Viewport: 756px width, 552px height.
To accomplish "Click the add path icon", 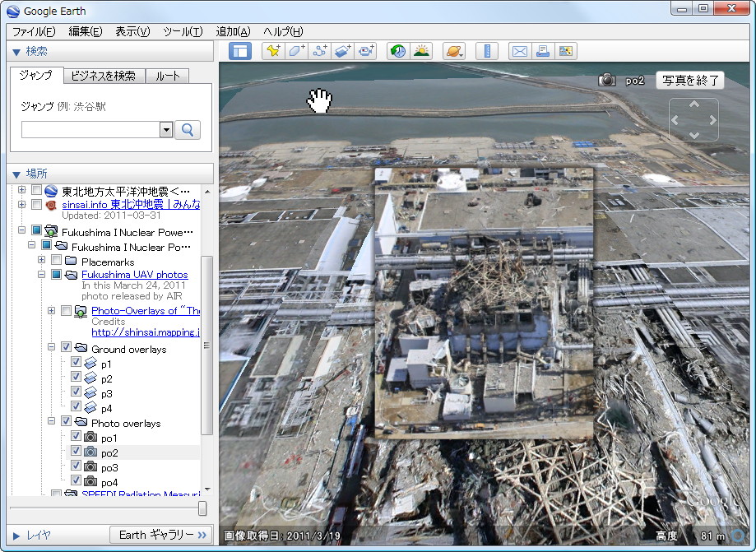I will [x=320, y=51].
